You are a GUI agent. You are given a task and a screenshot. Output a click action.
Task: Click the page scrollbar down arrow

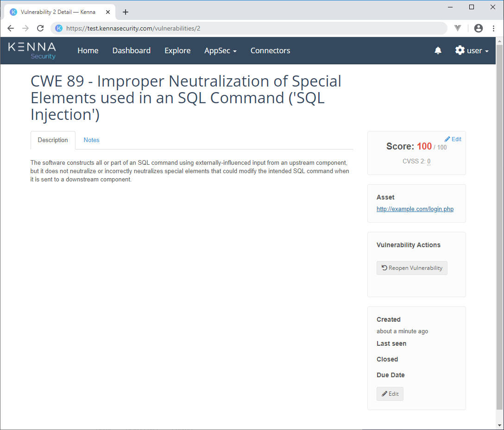(x=499, y=426)
